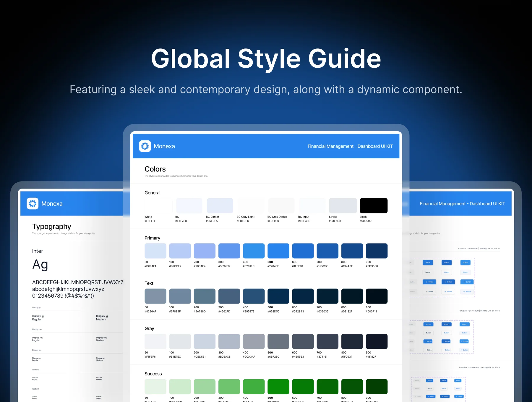Choose the BG Input #FBFCFE swatch
The image size is (532, 402).
(x=312, y=205)
